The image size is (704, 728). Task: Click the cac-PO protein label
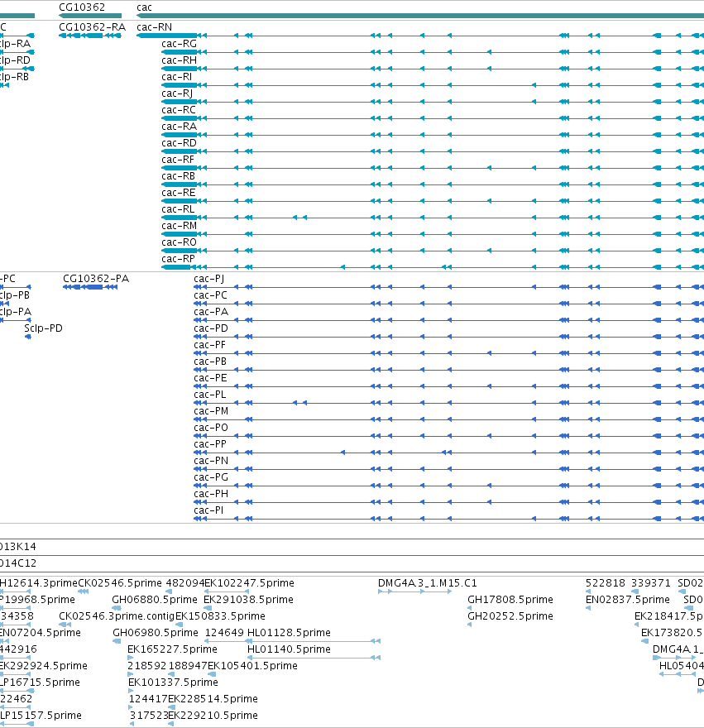[x=211, y=428]
